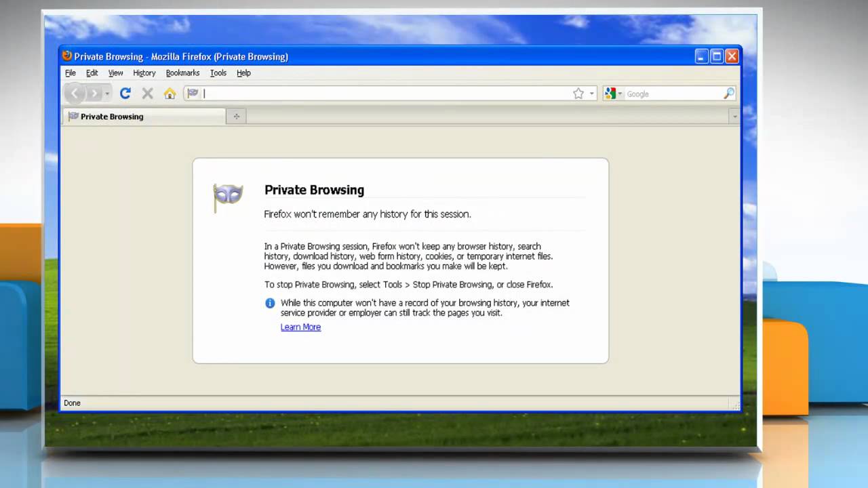Click the Google search engine icon
This screenshot has width=868, height=488.
[610, 94]
